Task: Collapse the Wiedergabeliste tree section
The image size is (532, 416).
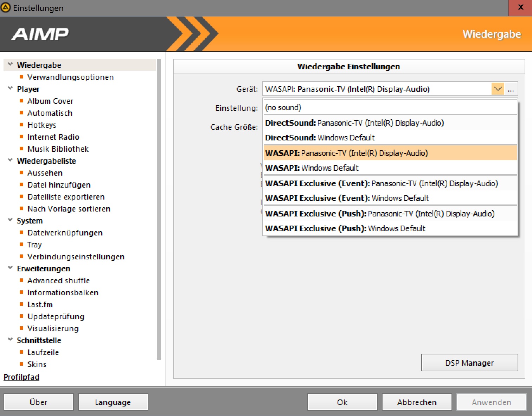Action: pyautogui.click(x=10, y=160)
